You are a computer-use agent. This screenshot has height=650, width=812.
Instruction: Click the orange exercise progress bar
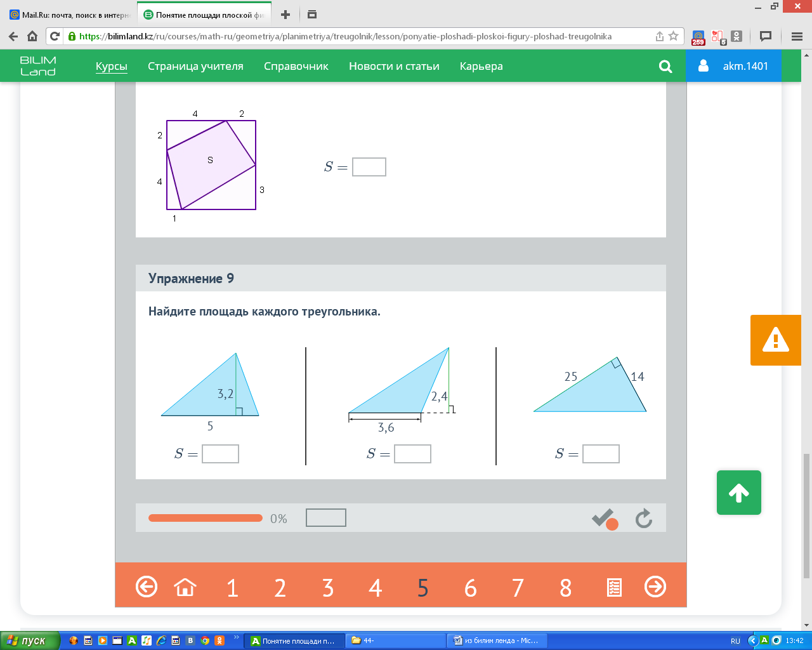206,518
